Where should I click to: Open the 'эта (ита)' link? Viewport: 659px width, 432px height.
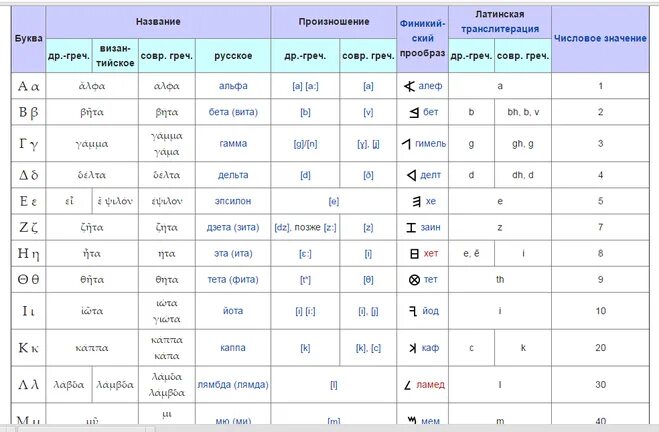(x=233, y=254)
